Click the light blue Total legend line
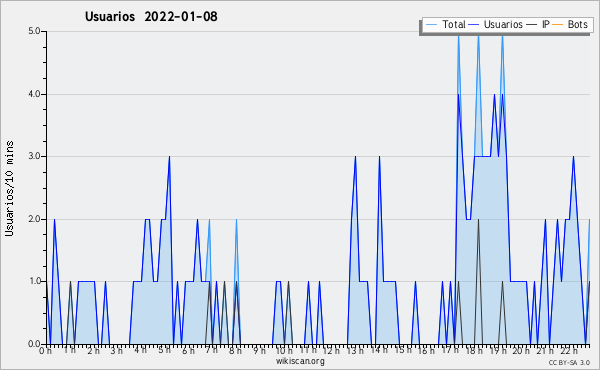Viewport: 600px width, 370px height. 431,25
